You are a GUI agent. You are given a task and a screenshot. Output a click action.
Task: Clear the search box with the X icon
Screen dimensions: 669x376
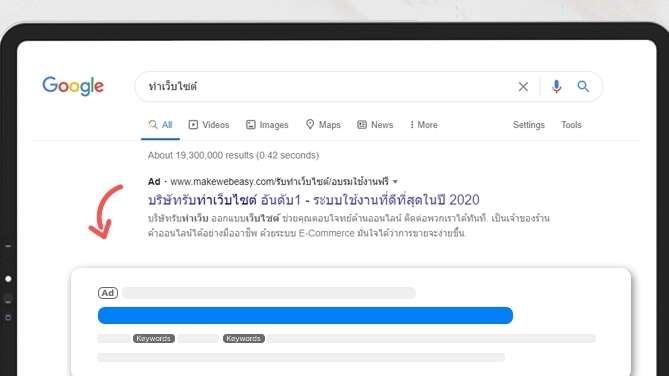point(523,87)
